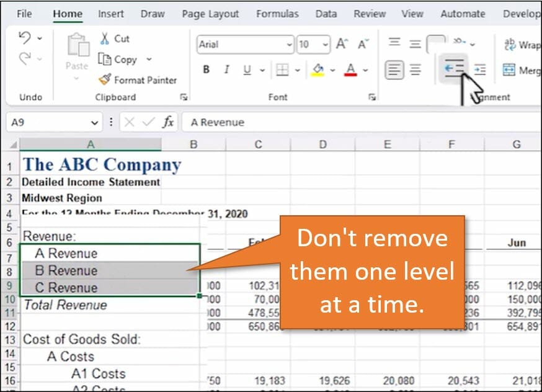Toggle Bold formatting
The height and width of the screenshot is (392, 542).
[206, 70]
